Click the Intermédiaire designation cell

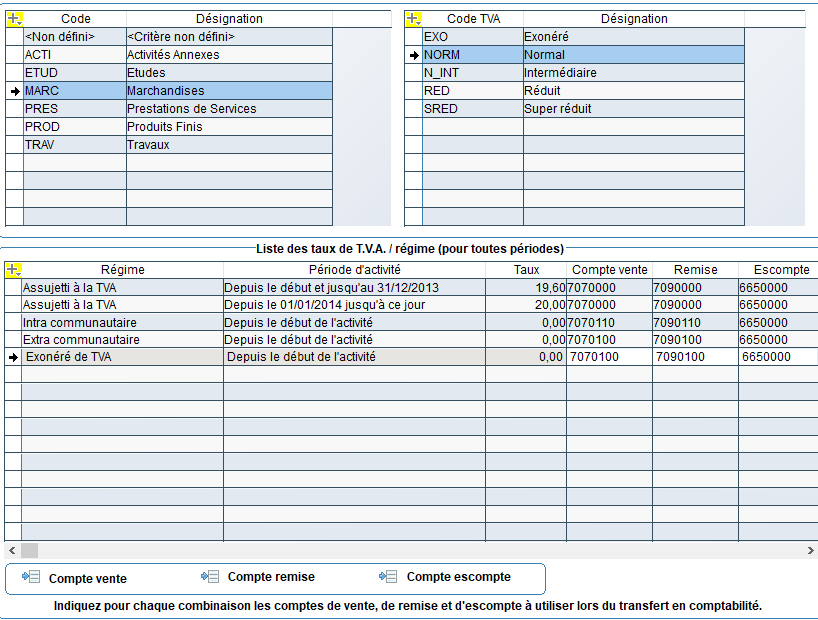pyautogui.click(x=634, y=73)
